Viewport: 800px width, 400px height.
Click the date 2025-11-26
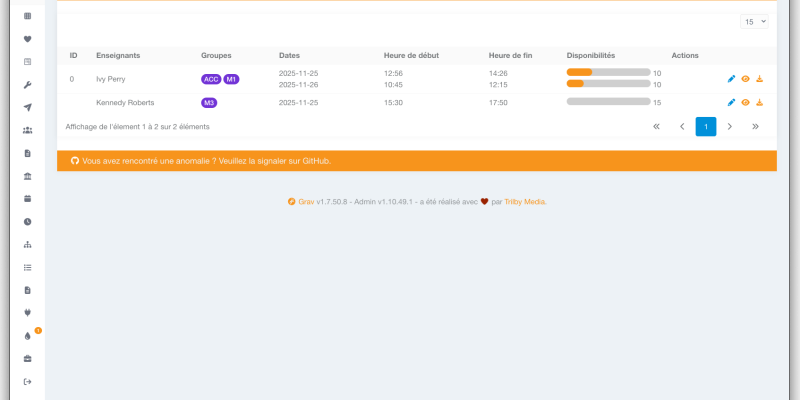click(x=298, y=85)
